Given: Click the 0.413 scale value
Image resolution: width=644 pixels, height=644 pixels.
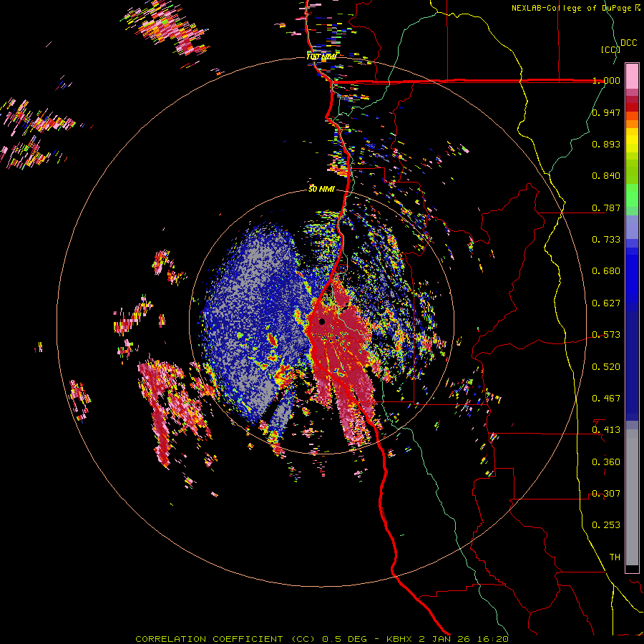Looking at the screenshot, I should 606,430.
